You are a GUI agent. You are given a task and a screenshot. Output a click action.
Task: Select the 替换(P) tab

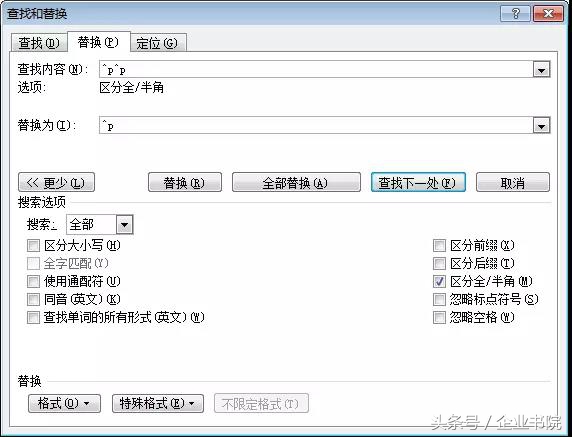98,42
